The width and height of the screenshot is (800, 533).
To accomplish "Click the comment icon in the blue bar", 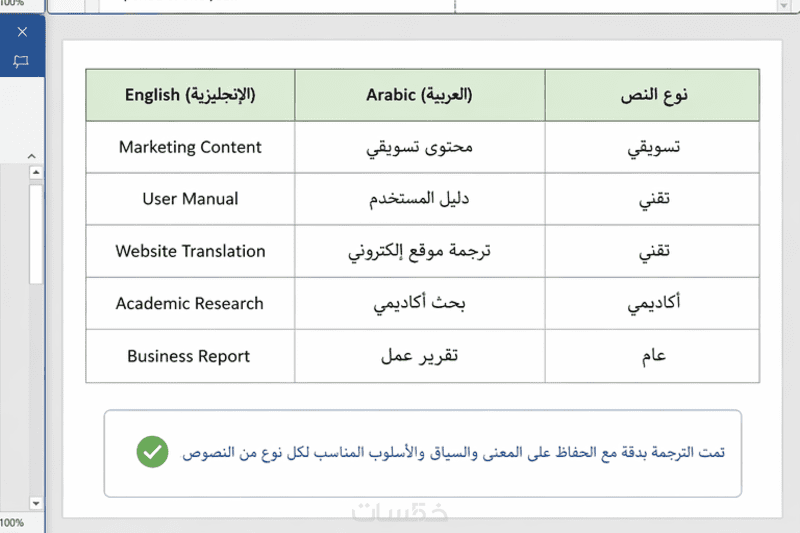I will [x=21, y=62].
